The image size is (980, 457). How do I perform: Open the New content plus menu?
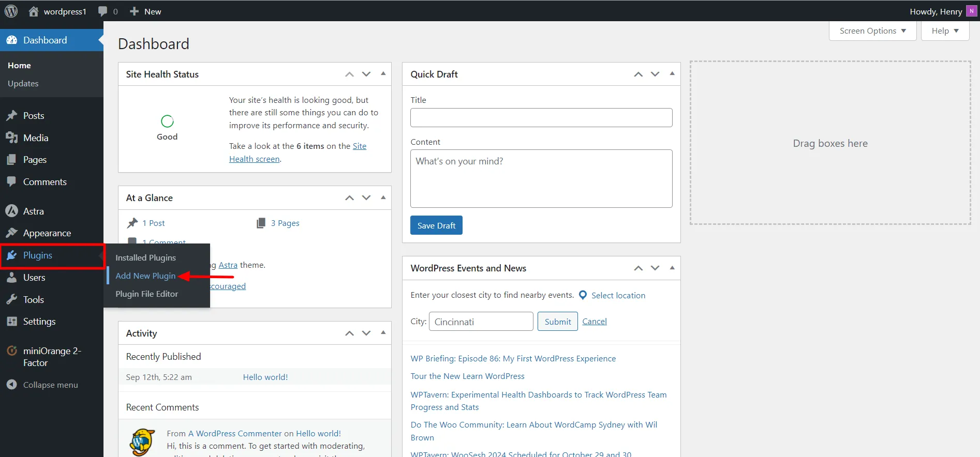(x=145, y=11)
